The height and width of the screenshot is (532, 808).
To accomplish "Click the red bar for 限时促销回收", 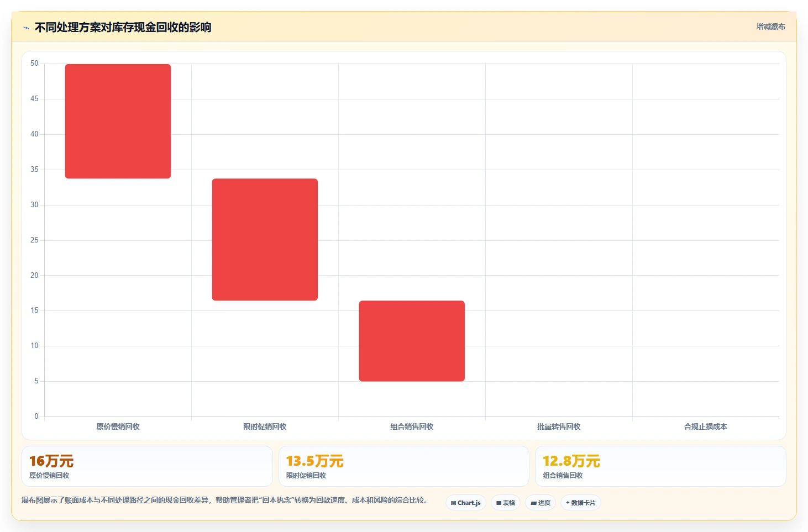I will 265,239.
